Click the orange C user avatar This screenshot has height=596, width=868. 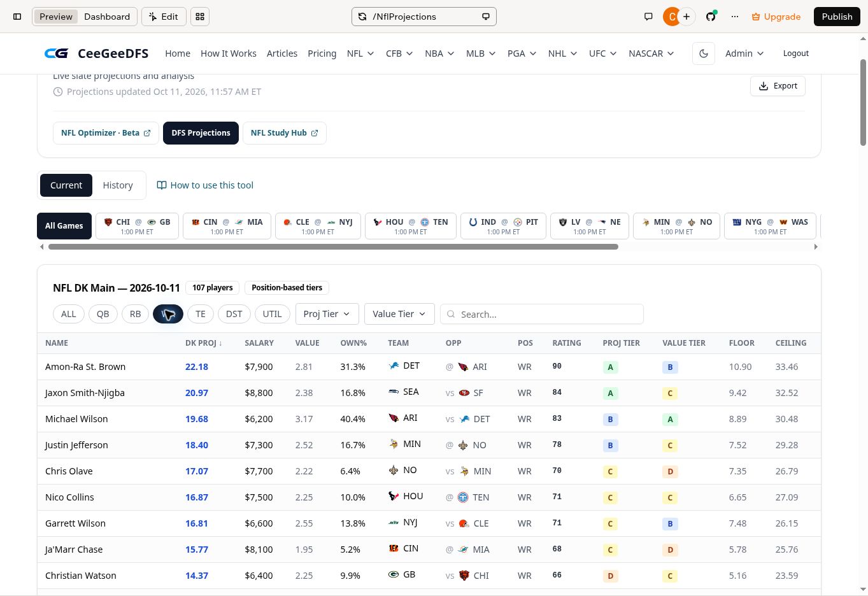pos(671,17)
